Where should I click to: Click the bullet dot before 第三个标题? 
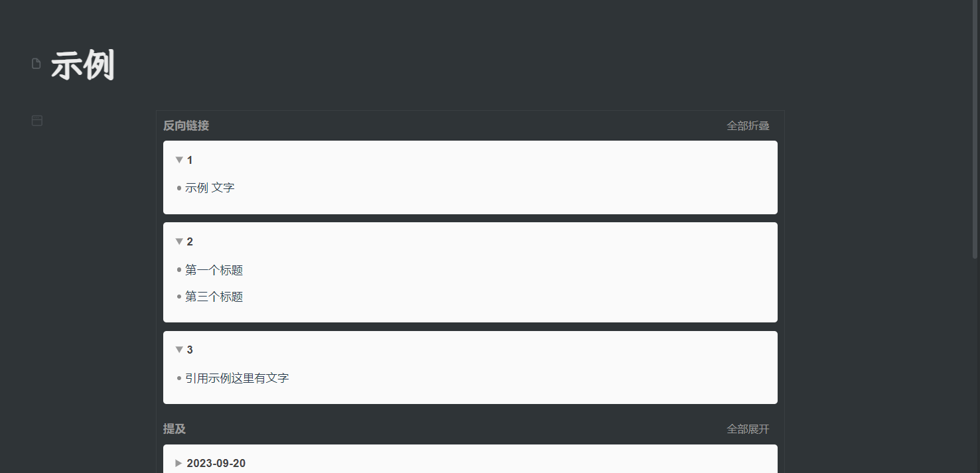coord(179,297)
